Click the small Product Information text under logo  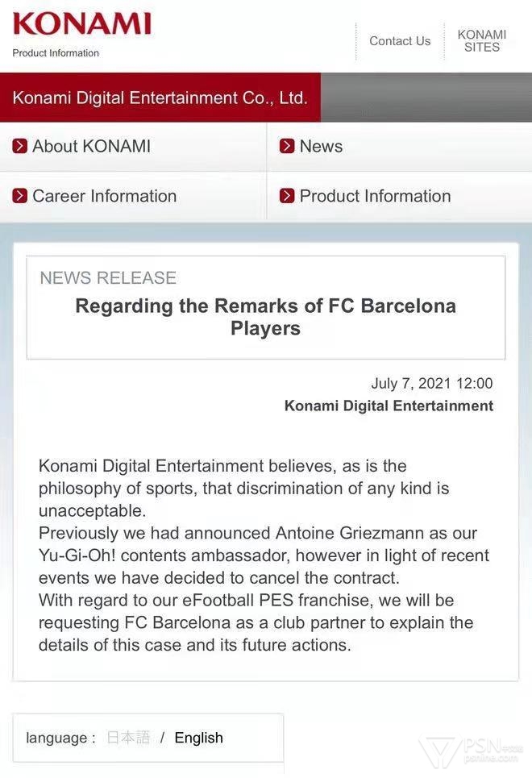56,53
